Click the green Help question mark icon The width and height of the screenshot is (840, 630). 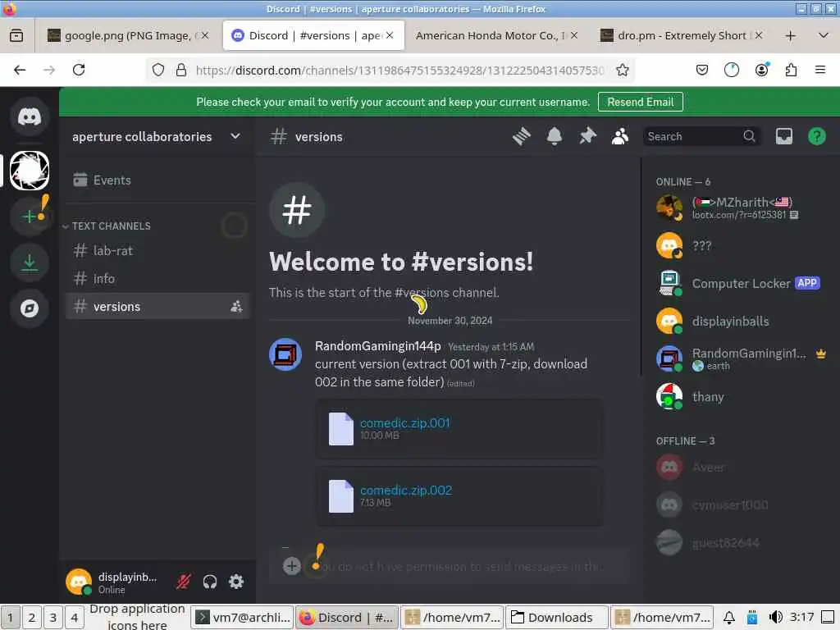pyautogui.click(x=817, y=137)
